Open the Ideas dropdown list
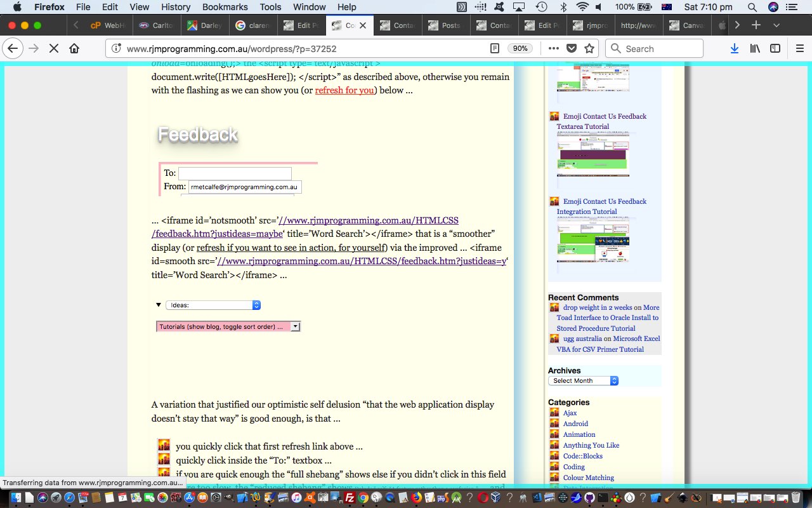Viewport: 812px width, 508px height. pos(213,305)
